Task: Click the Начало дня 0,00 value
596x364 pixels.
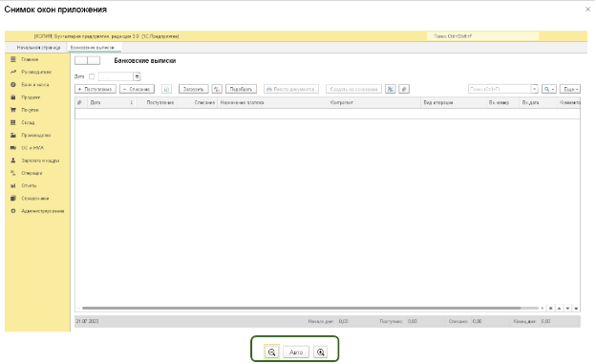Action: (343, 321)
